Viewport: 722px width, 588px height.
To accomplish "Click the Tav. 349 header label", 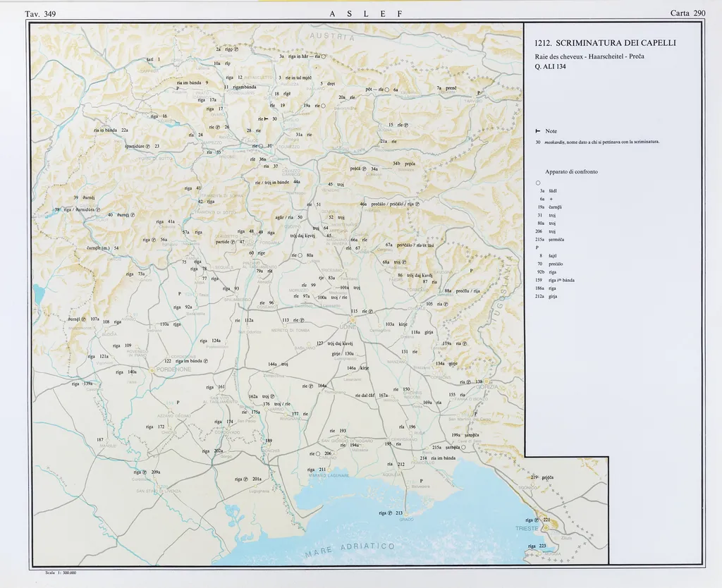I will point(40,13).
